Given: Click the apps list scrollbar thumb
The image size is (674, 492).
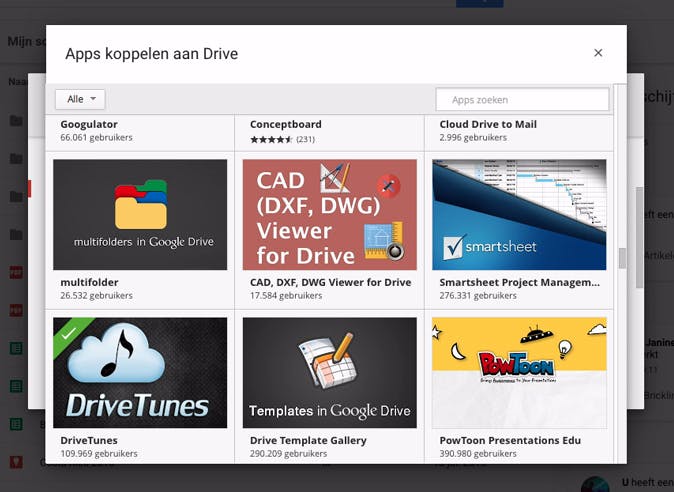Looking at the screenshot, I should click(622, 258).
